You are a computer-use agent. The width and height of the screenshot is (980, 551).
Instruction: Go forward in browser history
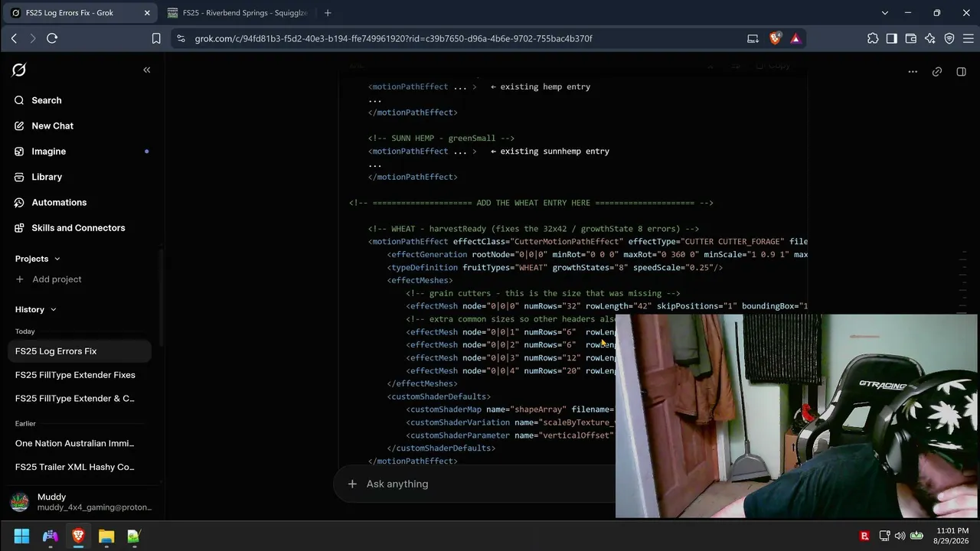pyautogui.click(x=33, y=38)
